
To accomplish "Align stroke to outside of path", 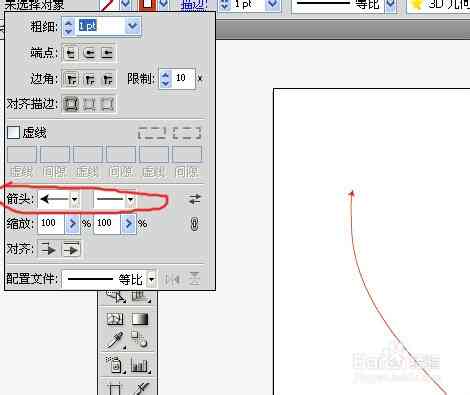I will [x=107, y=104].
